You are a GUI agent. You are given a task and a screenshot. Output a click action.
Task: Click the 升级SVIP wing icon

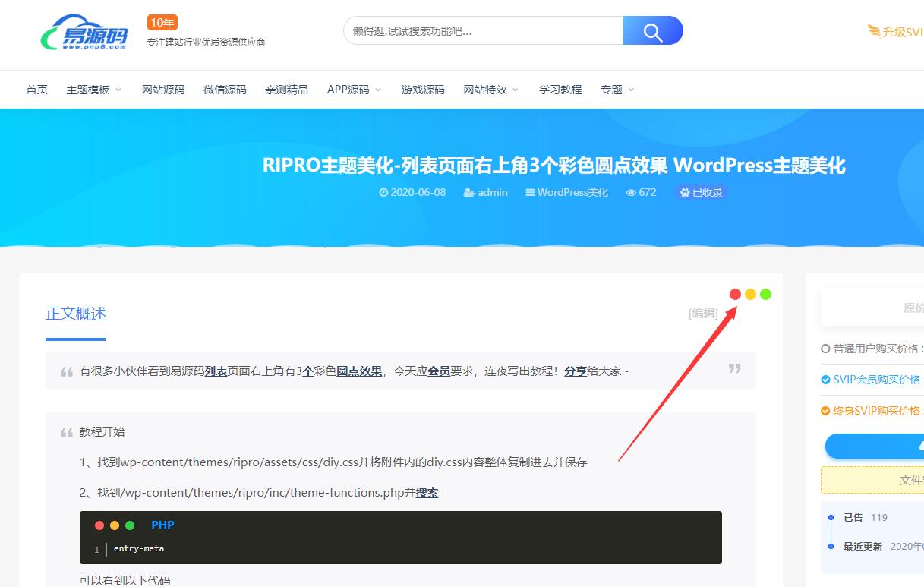coord(874,31)
